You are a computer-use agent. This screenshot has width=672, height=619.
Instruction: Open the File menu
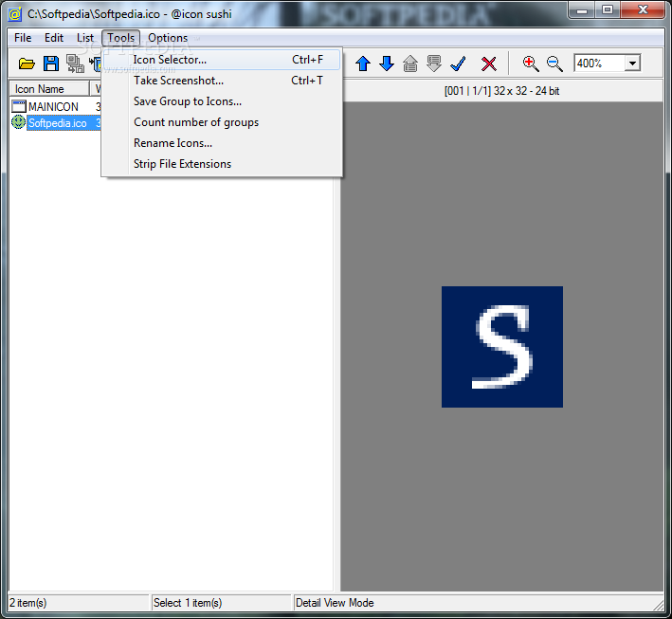tap(23, 38)
